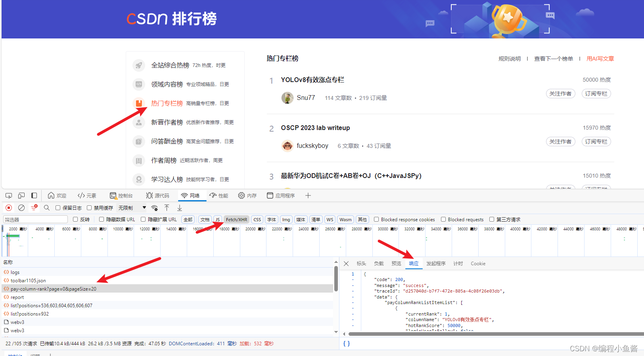Image resolution: width=644 pixels, height=356 pixels.
Task: Toggle device emulation icon
Action: (x=21, y=195)
